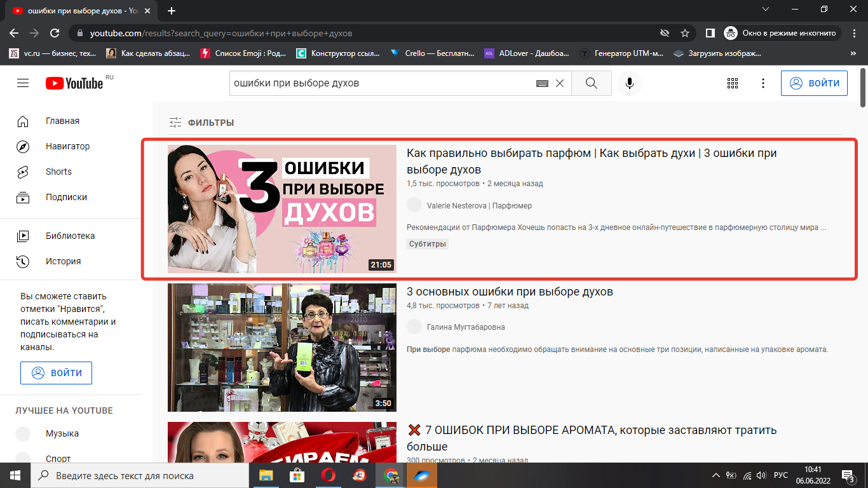Open the three-dot settings menu on YouTube
The image size is (868, 488).
(763, 83)
